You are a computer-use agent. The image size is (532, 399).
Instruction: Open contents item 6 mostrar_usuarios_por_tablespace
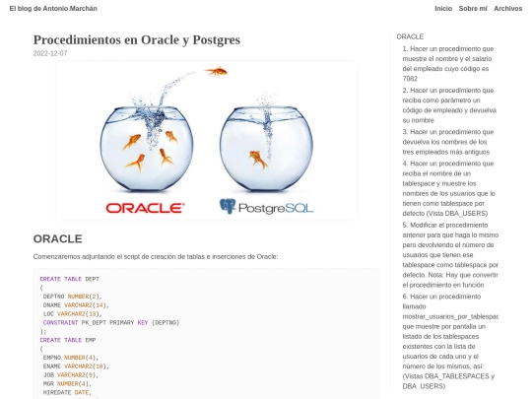pos(450,341)
